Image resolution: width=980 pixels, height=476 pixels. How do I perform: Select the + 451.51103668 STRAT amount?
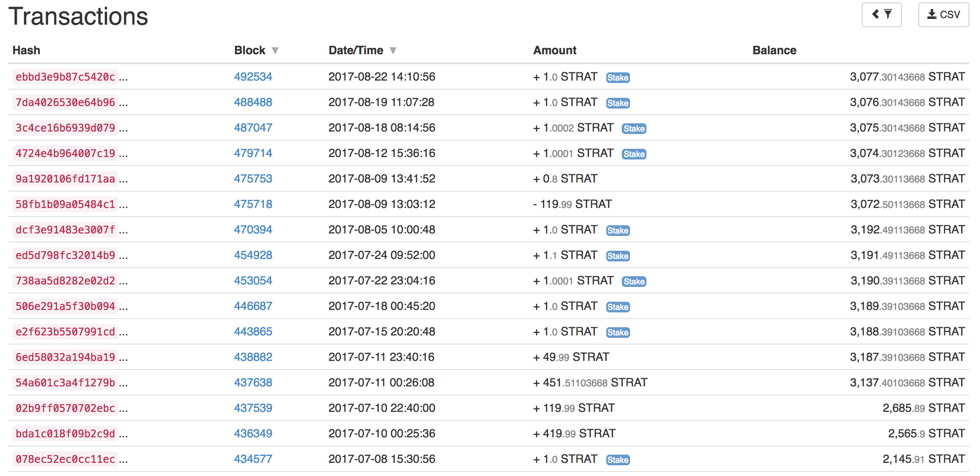590,383
